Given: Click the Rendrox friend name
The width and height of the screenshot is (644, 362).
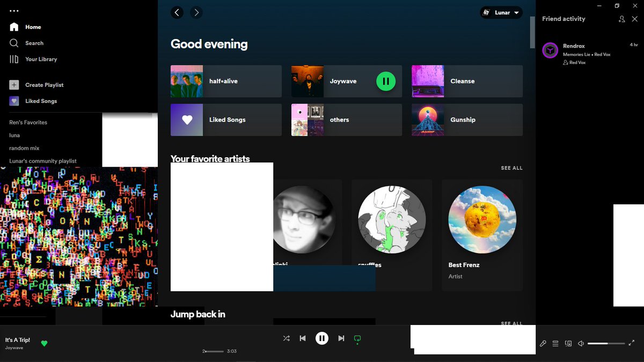Looking at the screenshot, I should (x=574, y=46).
